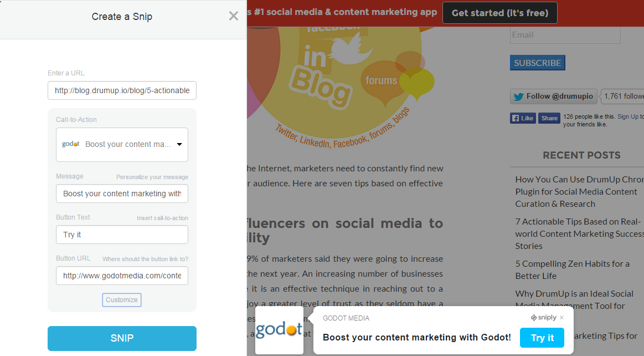The height and width of the screenshot is (356, 644).
Task: Click the Email subscription field
Action: tap(565, 35)
